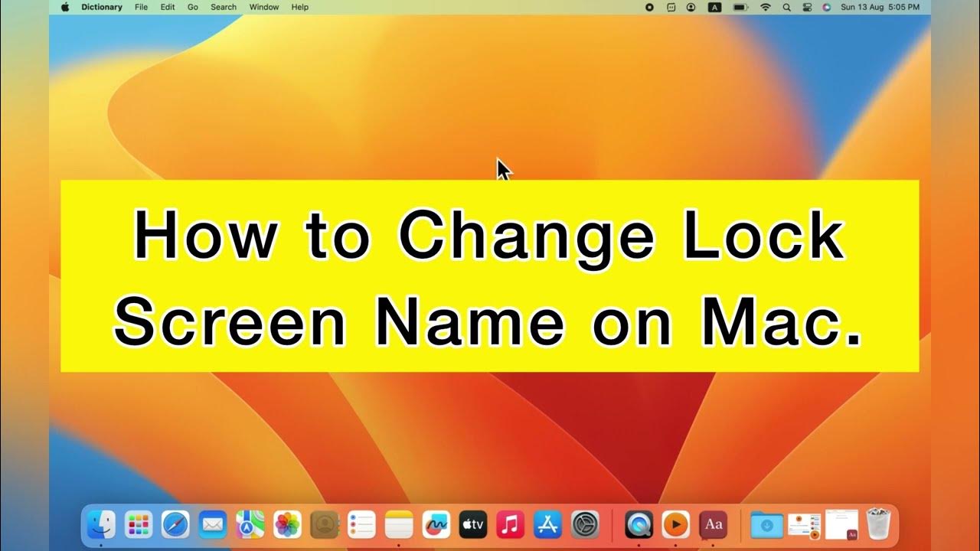The width and height of the screenshot is (980, 551).
Task: Click Dictionary app icon in Dock
Action: point(714,524)
